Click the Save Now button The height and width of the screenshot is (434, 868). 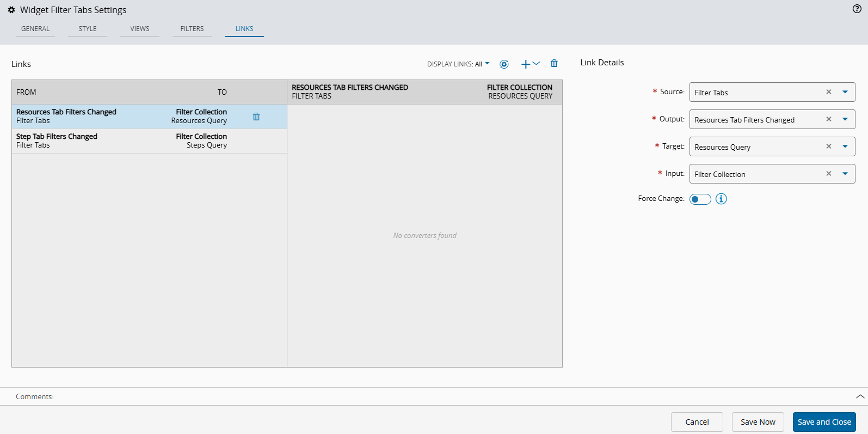tap(758, 422)
